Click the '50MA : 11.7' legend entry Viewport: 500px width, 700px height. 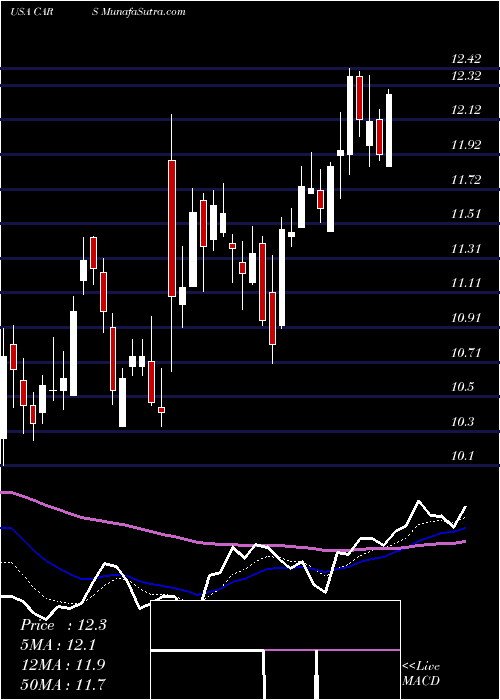(x=63, y=684)
